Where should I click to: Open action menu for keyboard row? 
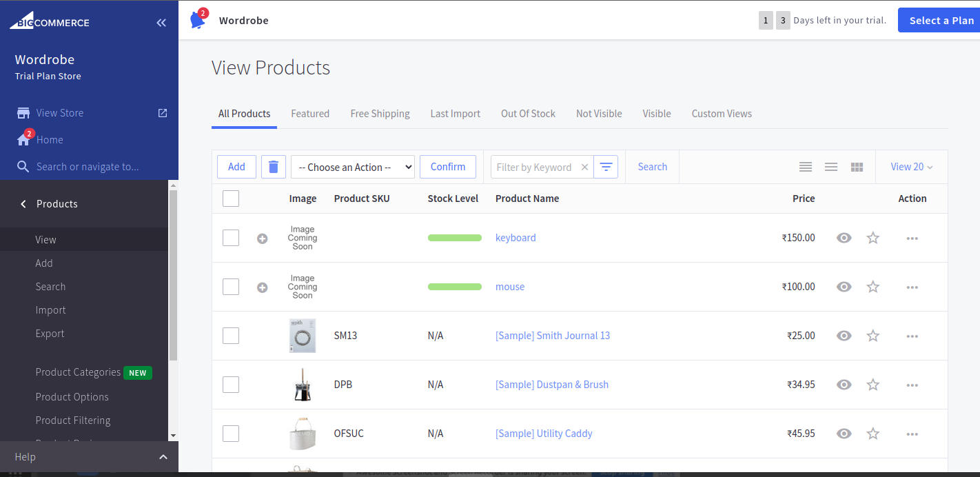pyautogui.click(x=912, y=238)
